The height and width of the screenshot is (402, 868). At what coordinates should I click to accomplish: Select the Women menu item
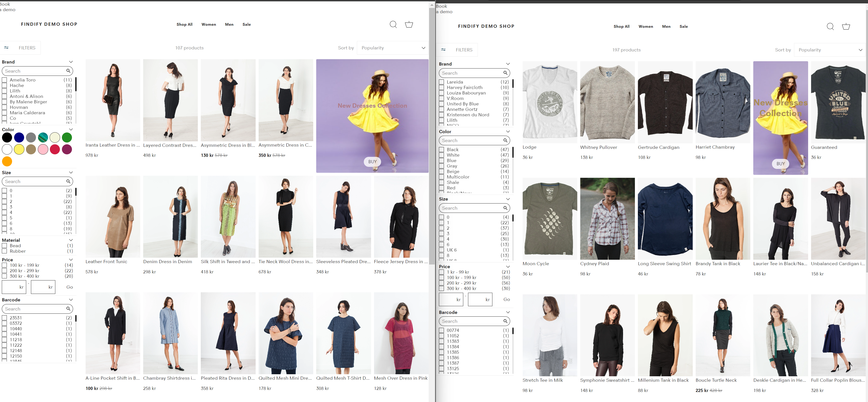click(x=209, y=24)
